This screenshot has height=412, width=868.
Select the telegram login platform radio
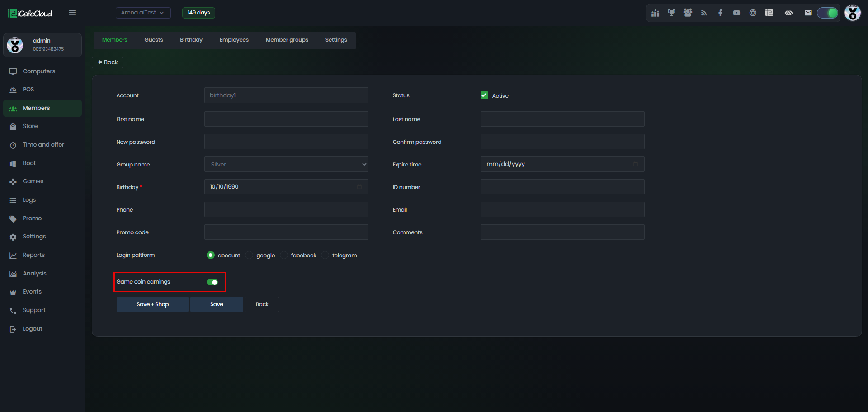point(325,255)
